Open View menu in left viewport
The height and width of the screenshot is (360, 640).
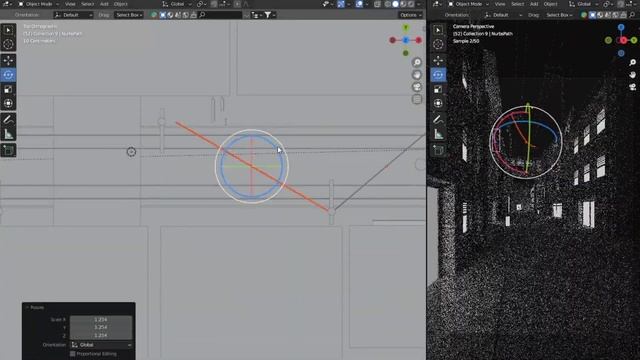click(x=70, y=4)
